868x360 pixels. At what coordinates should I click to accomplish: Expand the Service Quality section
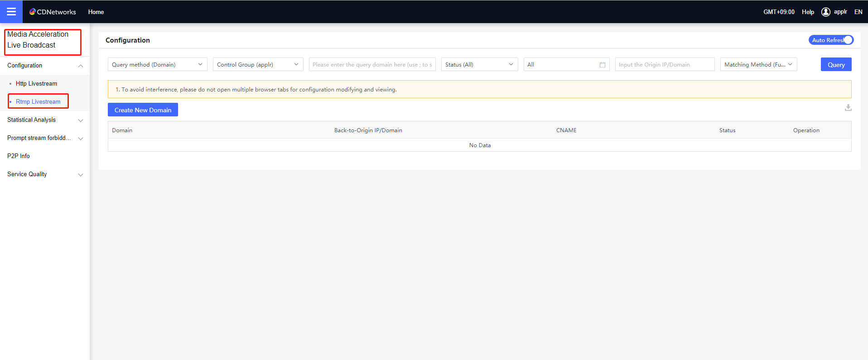[x=45, y=174]
